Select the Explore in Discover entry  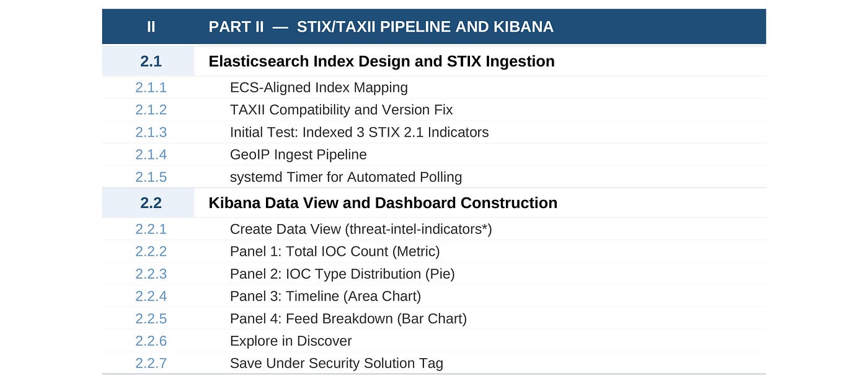(x=291, y=341)
